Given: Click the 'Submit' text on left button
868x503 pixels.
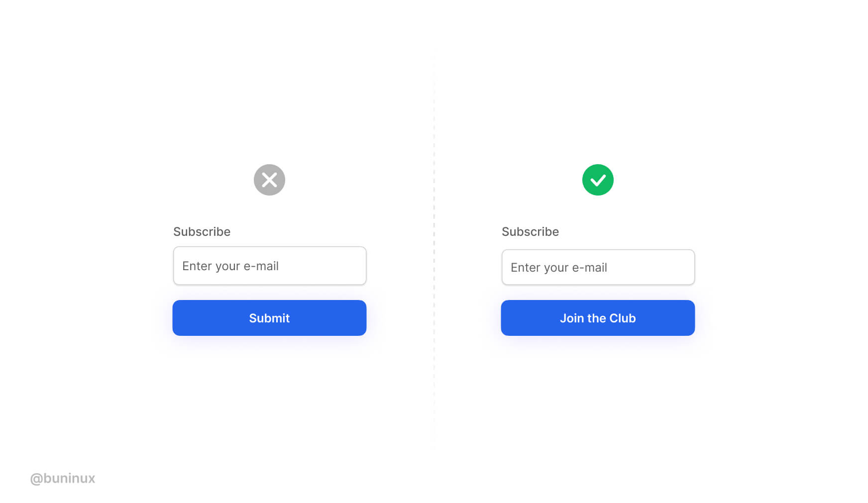Looking at the screenshot, I should 269,318.
